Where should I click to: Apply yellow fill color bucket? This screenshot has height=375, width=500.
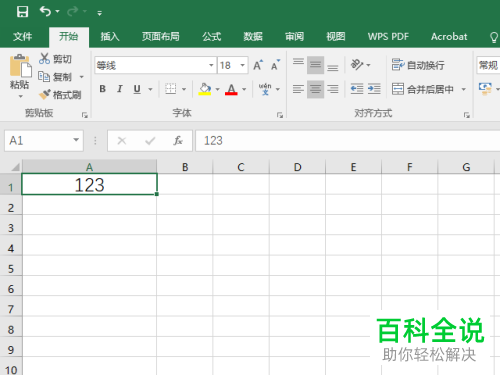(205, 89)
